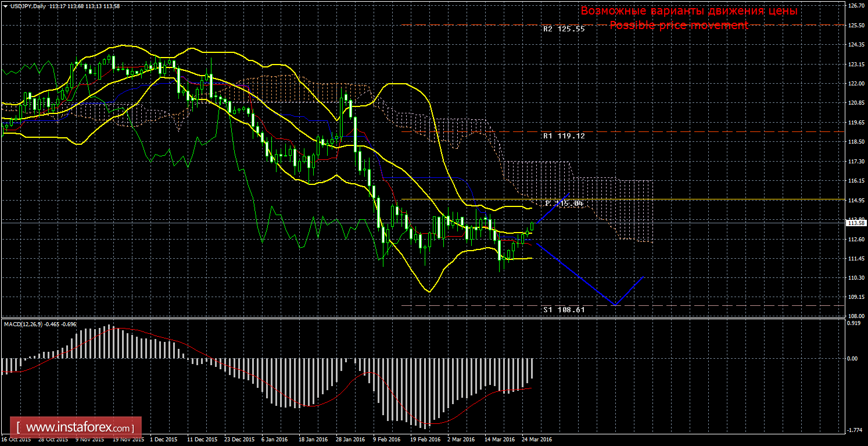Click the red 'Possible price movement' heading
868x446 pixels.
click(x=679, y=25)
